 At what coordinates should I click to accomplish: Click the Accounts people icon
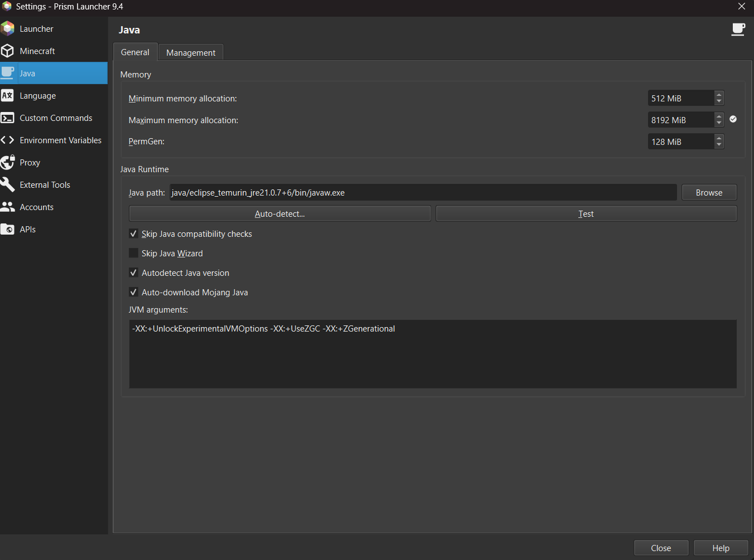coord(8,207)
